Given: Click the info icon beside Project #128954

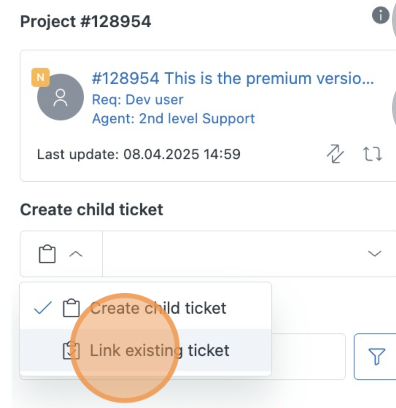Looking at the screenshot, I should 380,15.
